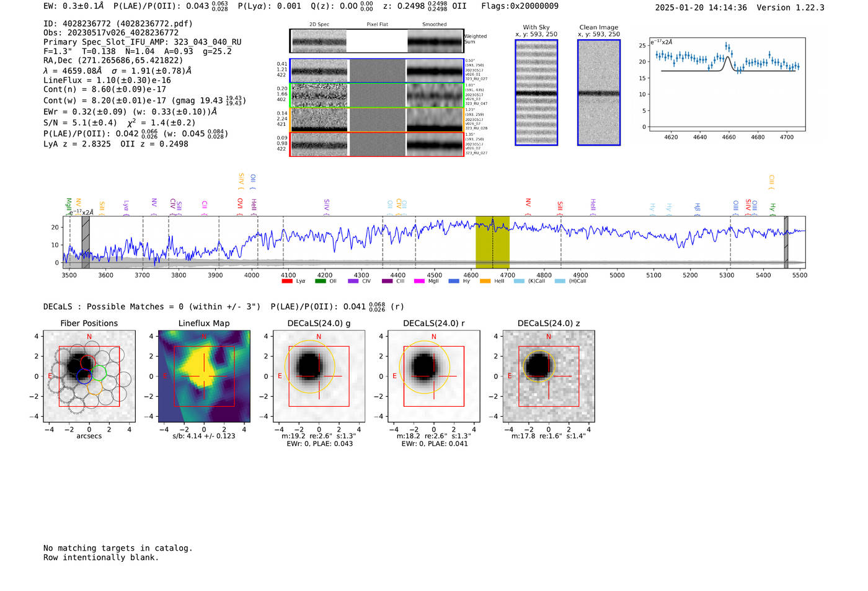Open the Weighted Sum 2D spectrum strip
868x591 pixels.
(x=376, y=41)
